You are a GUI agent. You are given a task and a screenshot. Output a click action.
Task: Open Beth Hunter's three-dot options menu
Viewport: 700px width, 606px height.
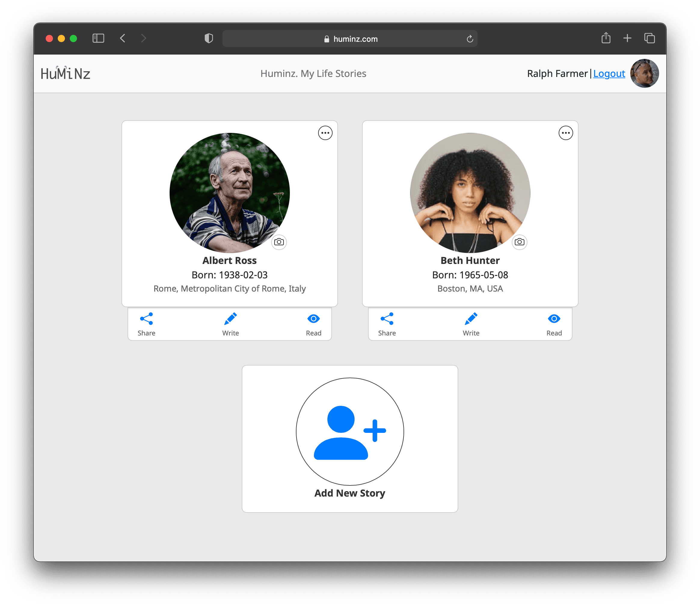(x=565, y=133)
